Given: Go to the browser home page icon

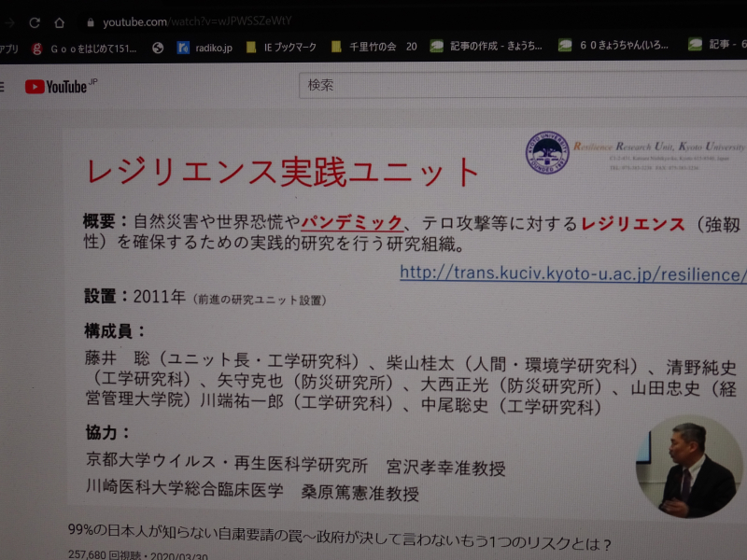Looking at the screenshot, I should 59,22.
